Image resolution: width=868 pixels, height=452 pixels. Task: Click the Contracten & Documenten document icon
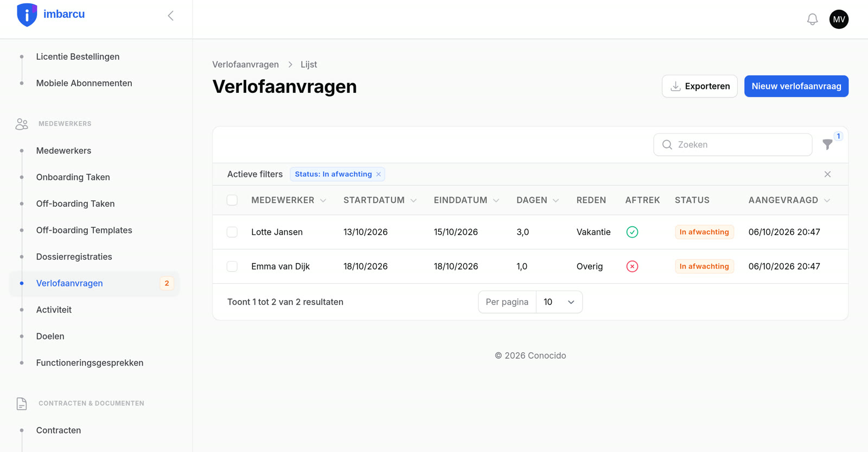click(22, 404)
